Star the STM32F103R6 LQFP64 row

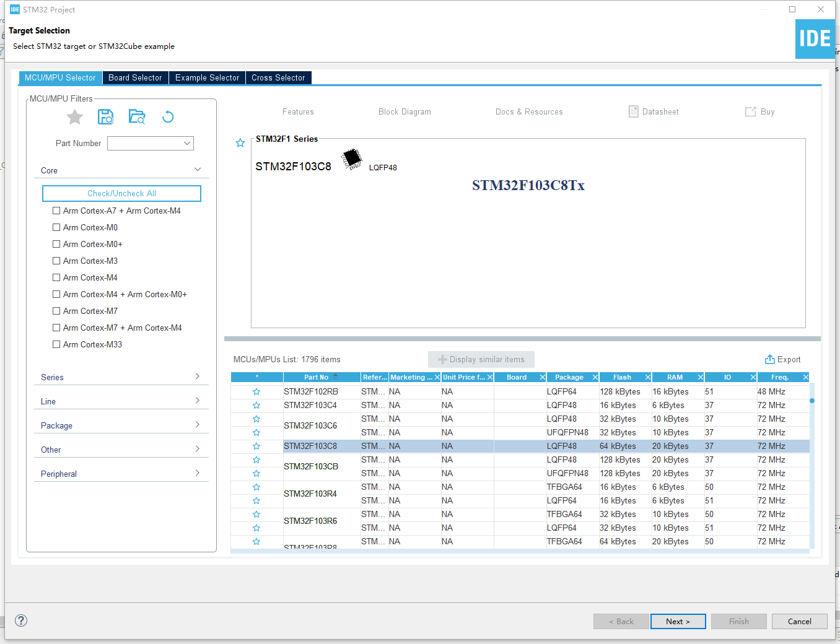pos(256,528)
